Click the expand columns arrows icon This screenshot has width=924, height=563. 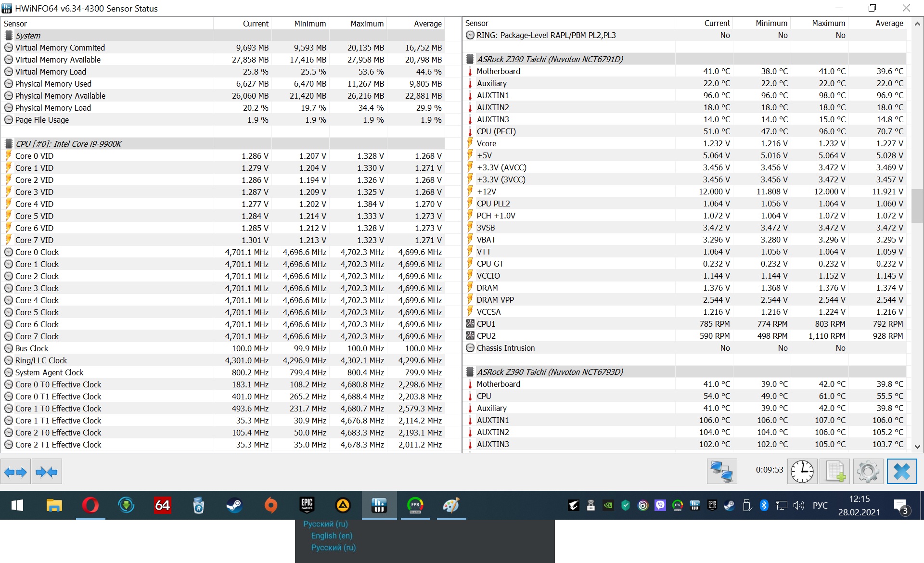(15, 472)
